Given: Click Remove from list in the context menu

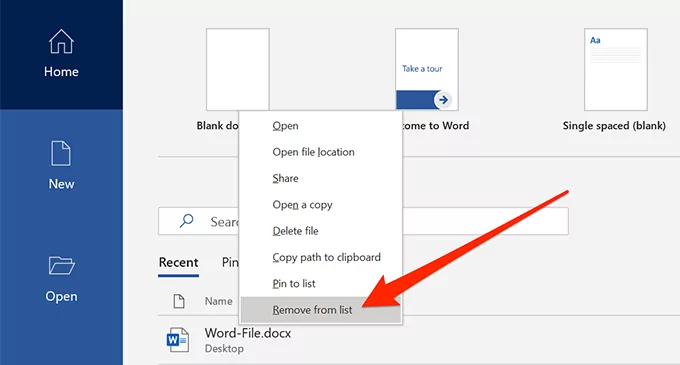Looking at the screenshot, I should (320, 310).
